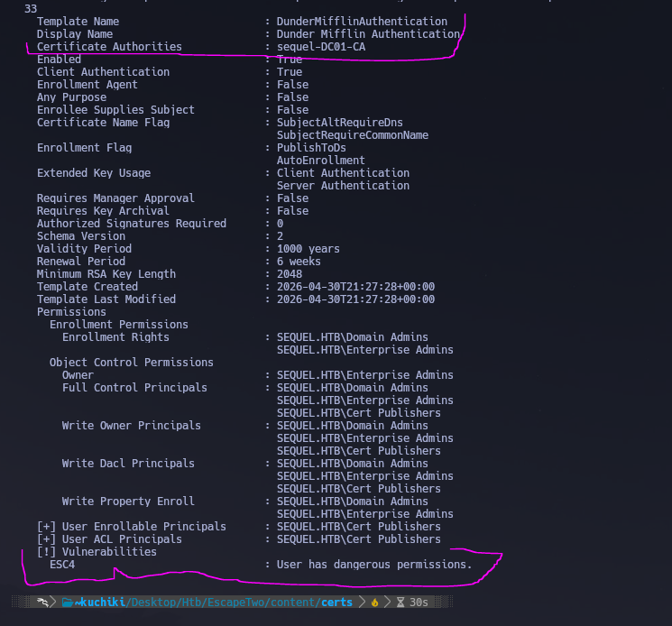Click the Kali dragon icon in the prompt
The height and width of the screenshot is (626, 672).
42,602
